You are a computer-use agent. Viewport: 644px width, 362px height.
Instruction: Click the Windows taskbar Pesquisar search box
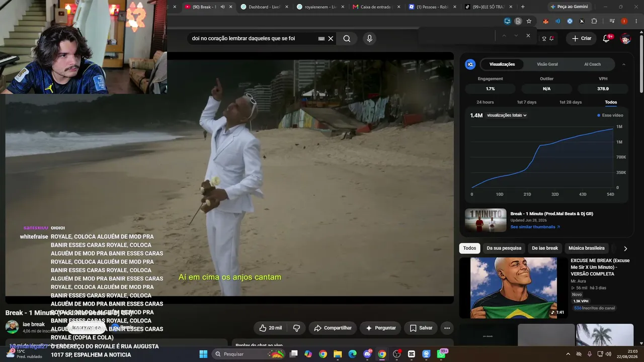point(249,354)
